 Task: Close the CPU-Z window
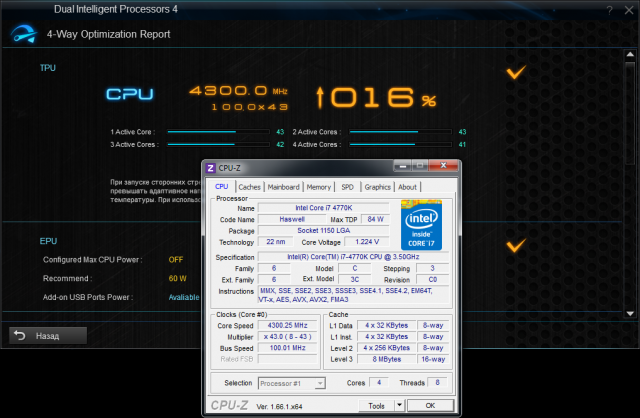[x=444, y=165]
